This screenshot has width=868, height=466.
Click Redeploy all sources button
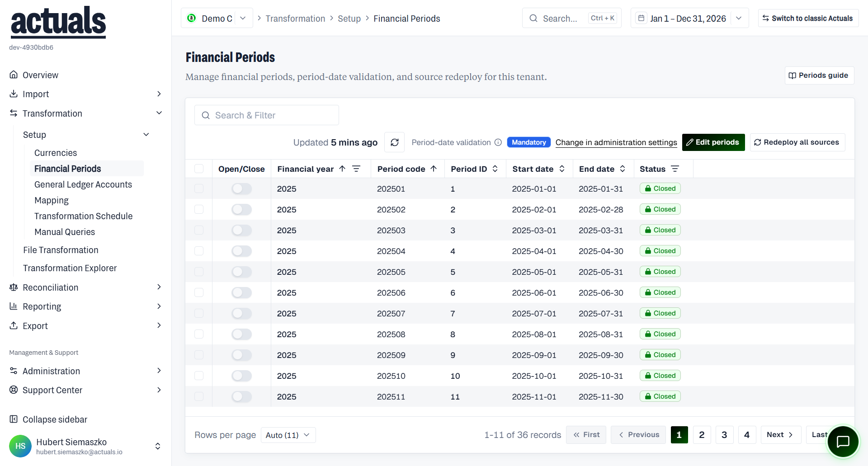(797, 142)
